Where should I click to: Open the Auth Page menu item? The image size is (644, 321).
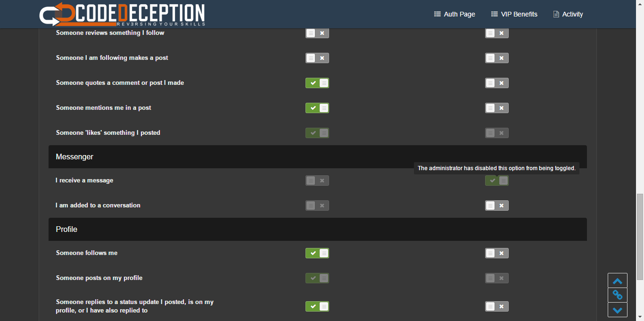coord(454,14)
